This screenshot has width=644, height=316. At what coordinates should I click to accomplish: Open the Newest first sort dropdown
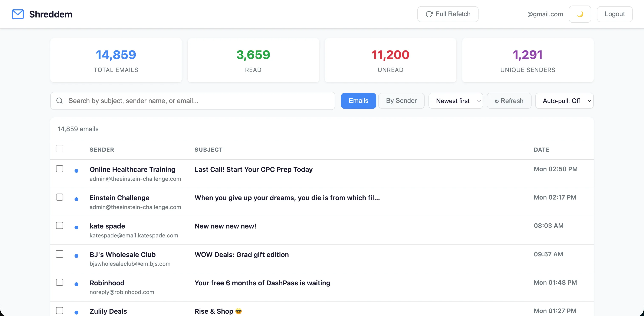(x=456, y=101)
